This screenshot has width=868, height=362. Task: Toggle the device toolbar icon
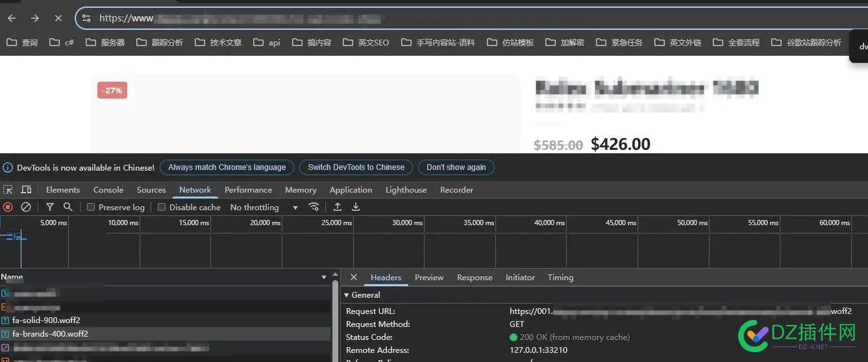pos(26,189)
